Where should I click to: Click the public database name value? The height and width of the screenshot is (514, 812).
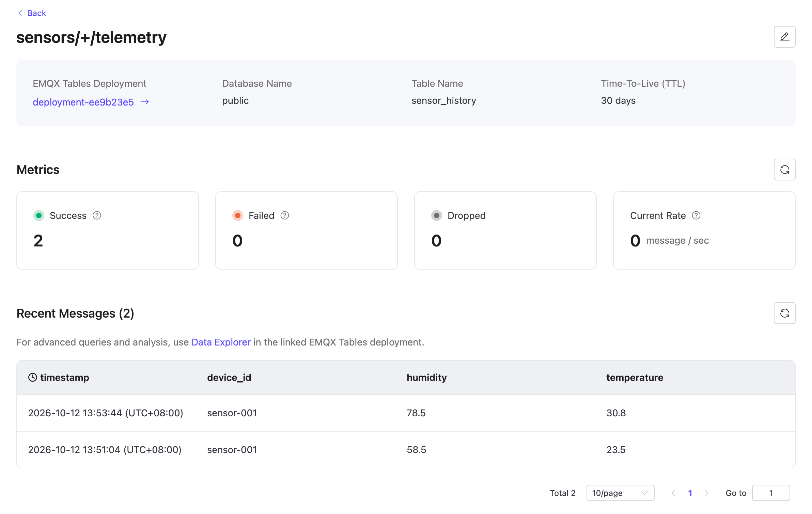(x=235, y=101)
